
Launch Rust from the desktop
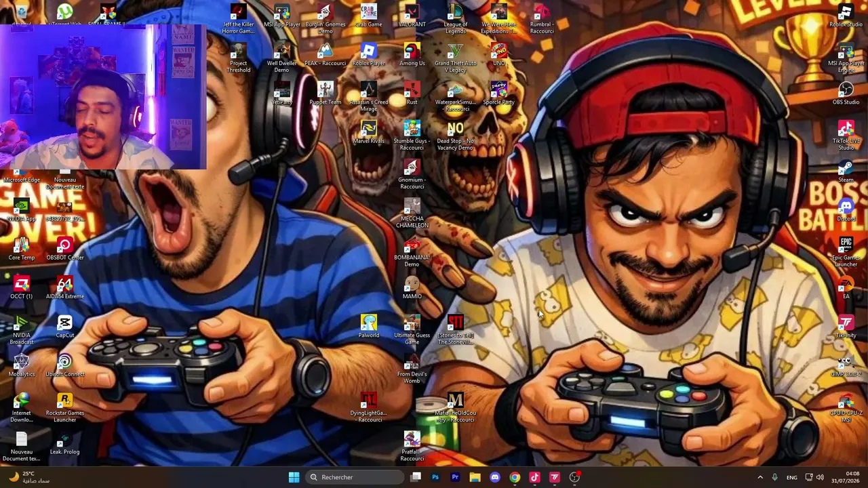[x=412, y=94]
